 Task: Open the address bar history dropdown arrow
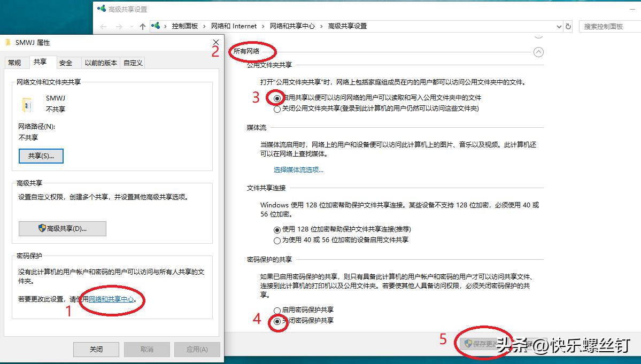click(559, 26)
